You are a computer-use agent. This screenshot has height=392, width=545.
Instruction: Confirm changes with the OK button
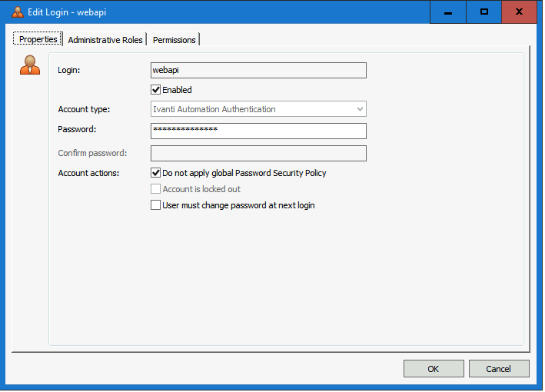[x=434, y=369]
